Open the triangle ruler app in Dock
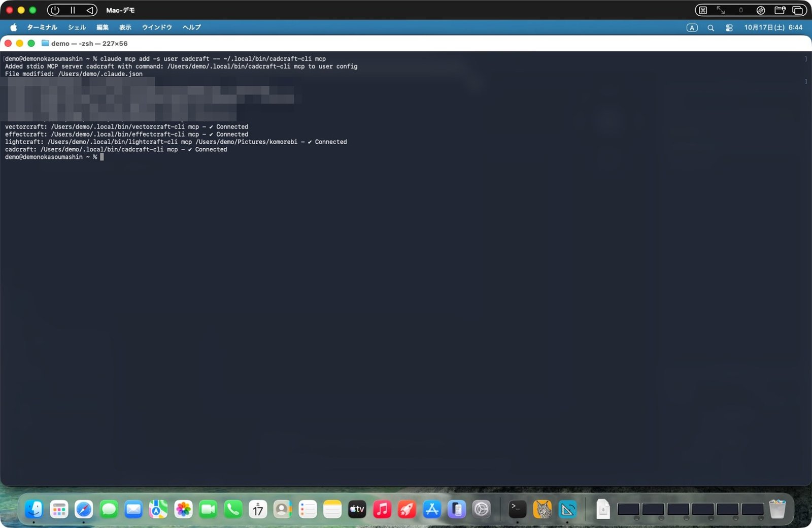Screen dimensions: 812x528 567,509
